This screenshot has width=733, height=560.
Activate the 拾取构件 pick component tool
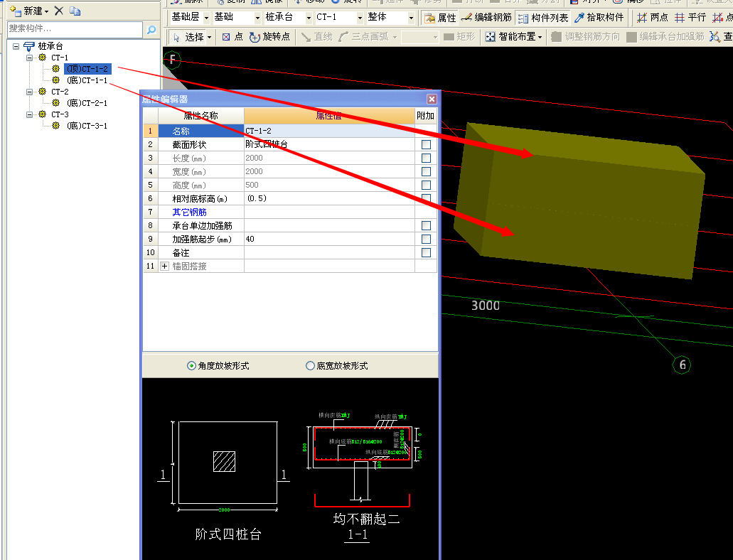click(x=599, y=18)
